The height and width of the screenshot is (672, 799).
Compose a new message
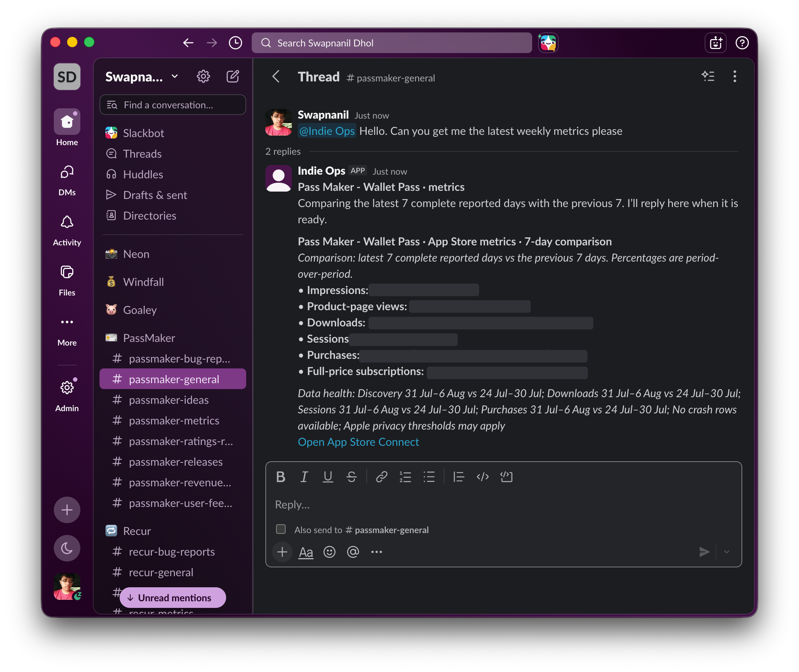coord(233,77)
